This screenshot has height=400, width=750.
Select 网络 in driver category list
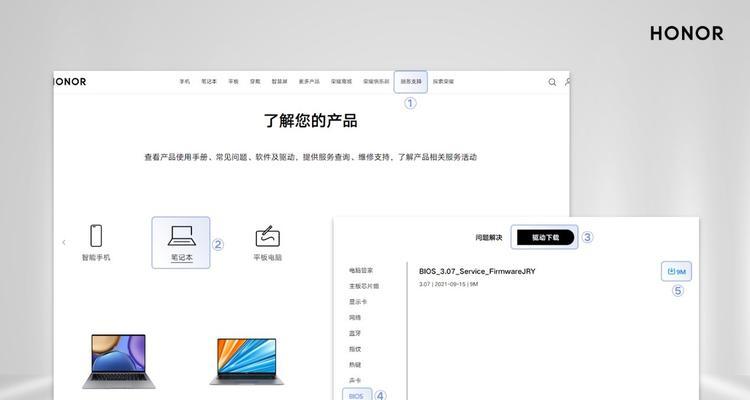point(355,318)
